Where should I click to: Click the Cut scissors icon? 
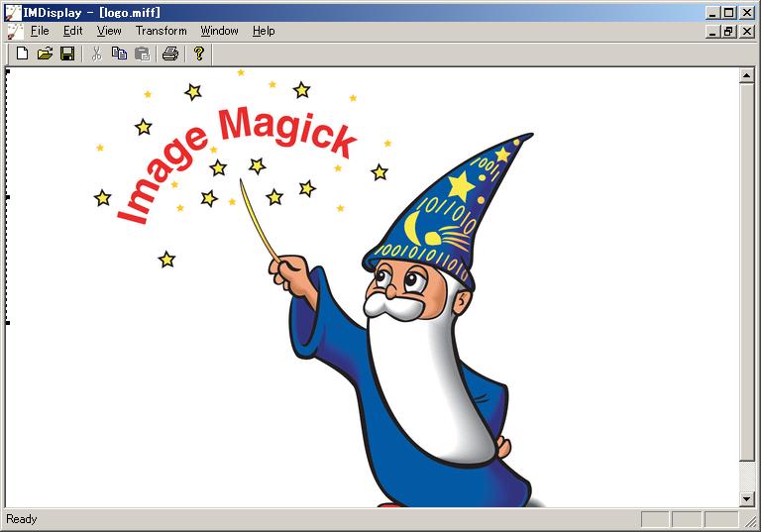pos(96,53)
